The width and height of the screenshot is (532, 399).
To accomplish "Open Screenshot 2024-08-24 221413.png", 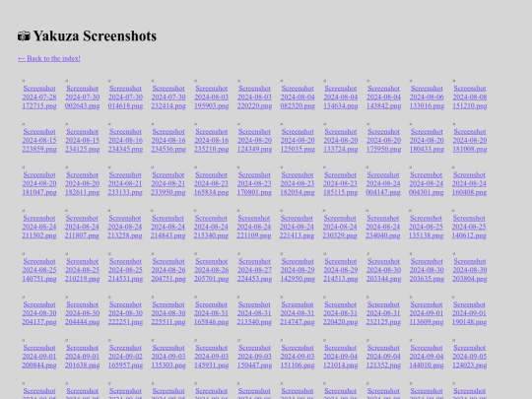I will coord(297,227).
